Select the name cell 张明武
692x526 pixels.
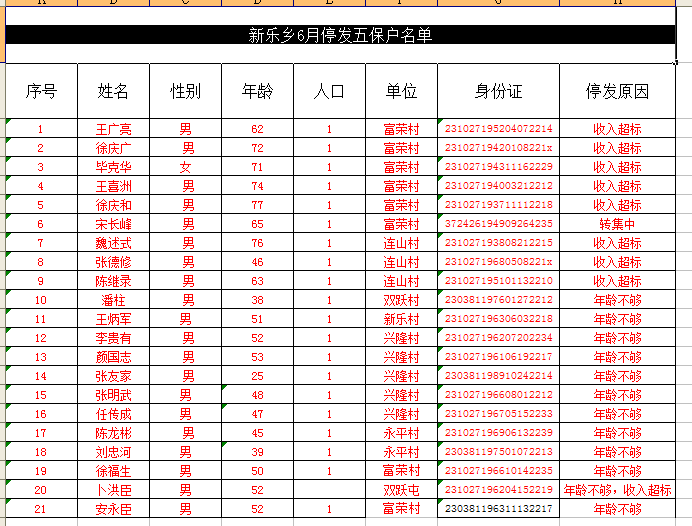[x=113, y=394]
